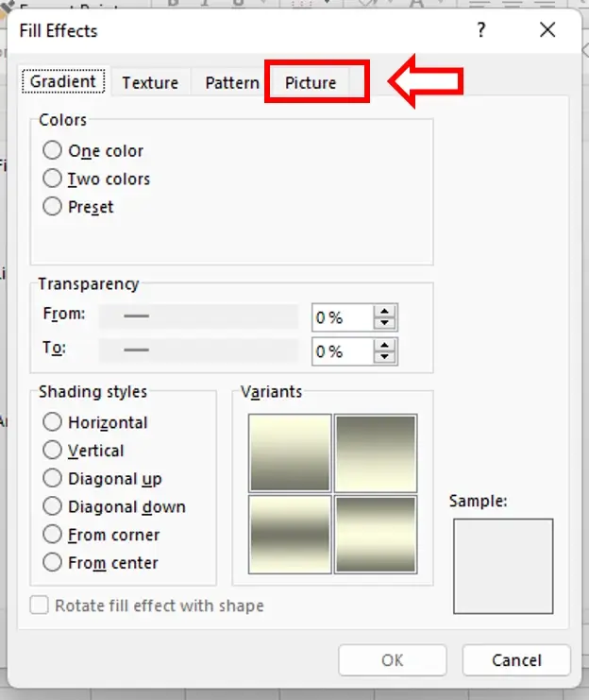Decrease the To transparency percentage
The width and height of the screenshot is (589, 700).
pyautogui.click(x=384, y=357)
